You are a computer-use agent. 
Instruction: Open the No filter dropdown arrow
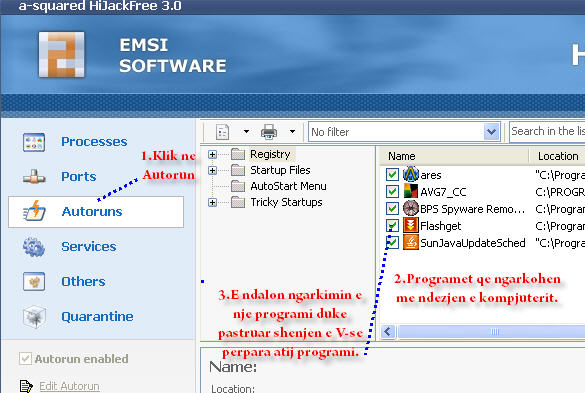(491, 132)
